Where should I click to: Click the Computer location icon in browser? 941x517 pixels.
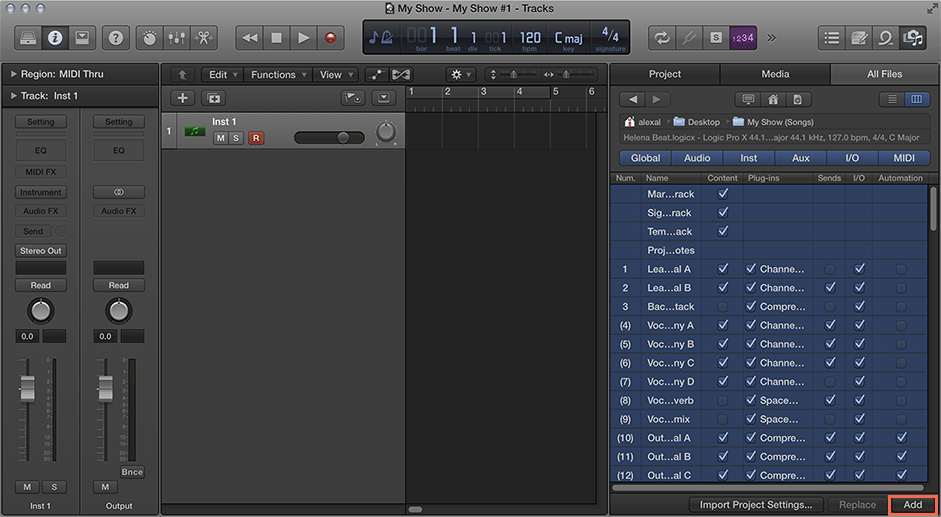748,99
